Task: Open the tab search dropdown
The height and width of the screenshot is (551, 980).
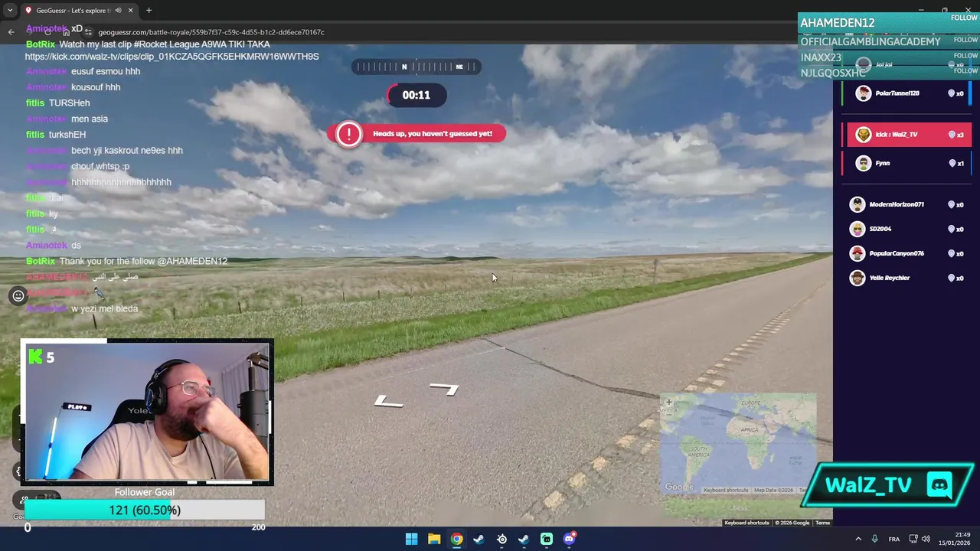Action: pyautogui.click(x=10, y=11)
